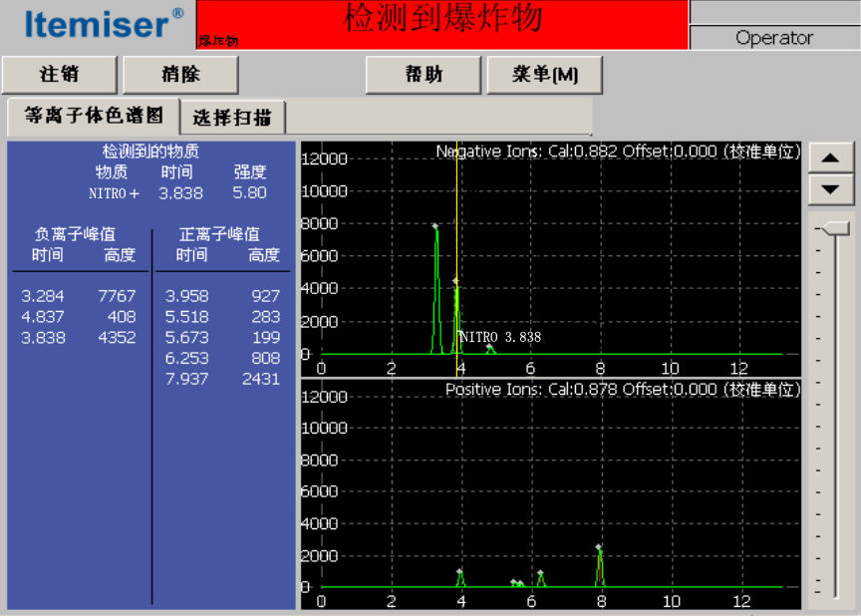
Task: Click negative peak time 3.284
Action: [x=42, y=296]
